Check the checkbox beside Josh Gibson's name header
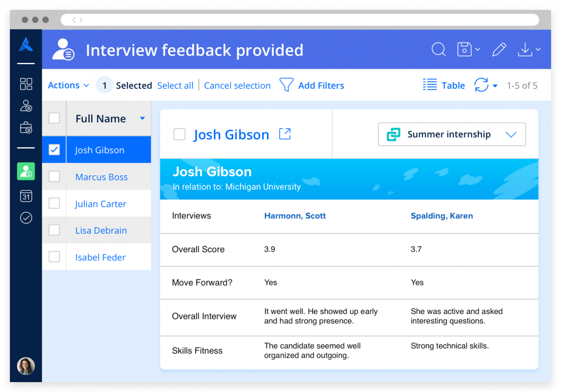Viewport: 561px width, 392px height. (x=179, y=134)
